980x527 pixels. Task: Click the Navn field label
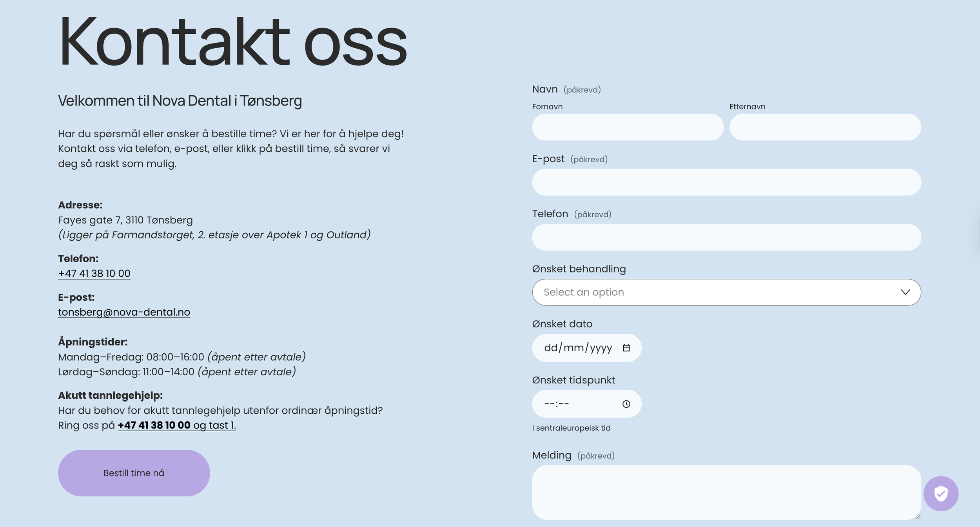tap(544, 89)
